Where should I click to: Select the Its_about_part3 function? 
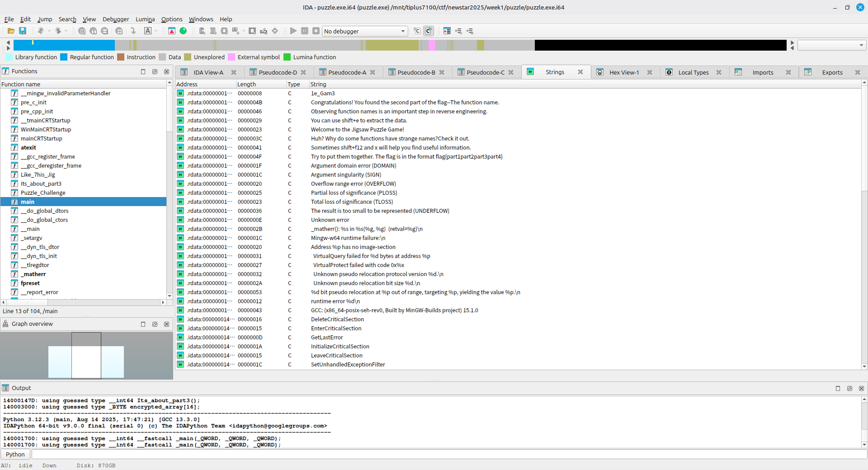coord(41,183)
